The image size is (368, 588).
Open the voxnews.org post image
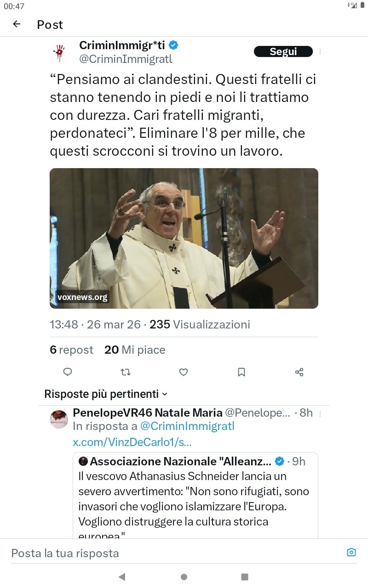tap(184, 238)
